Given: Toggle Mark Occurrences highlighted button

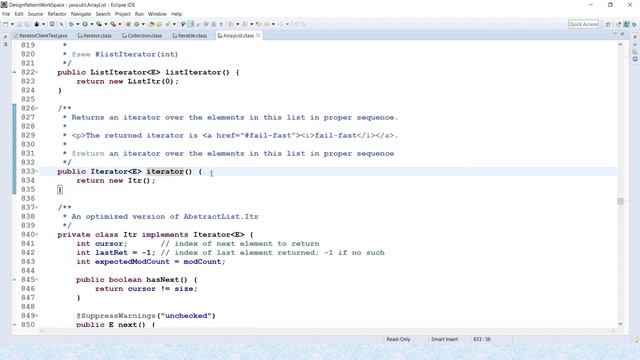Looking at the screenshot, I should pos(190,24).
